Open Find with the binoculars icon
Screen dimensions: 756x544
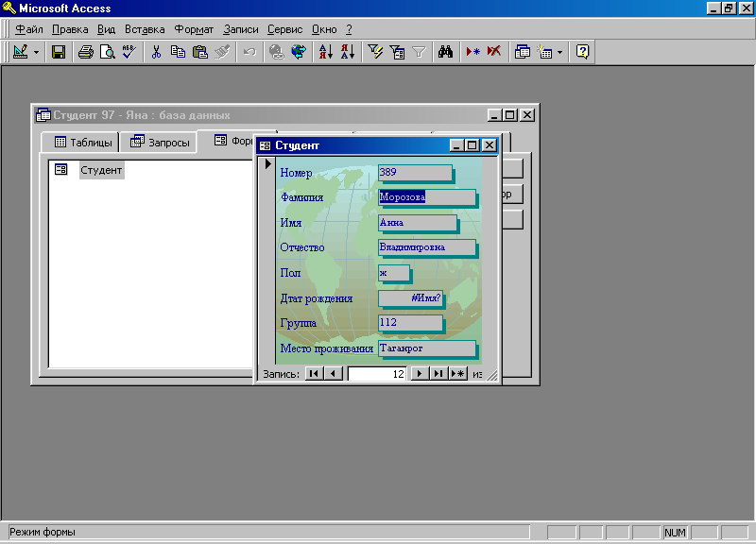[445, 52]
